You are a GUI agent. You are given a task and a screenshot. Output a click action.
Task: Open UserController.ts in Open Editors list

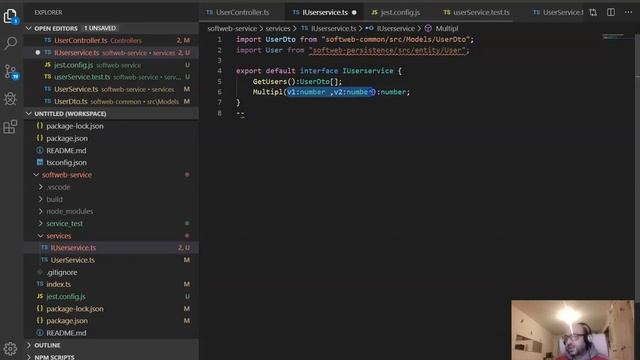coord(111,40)
